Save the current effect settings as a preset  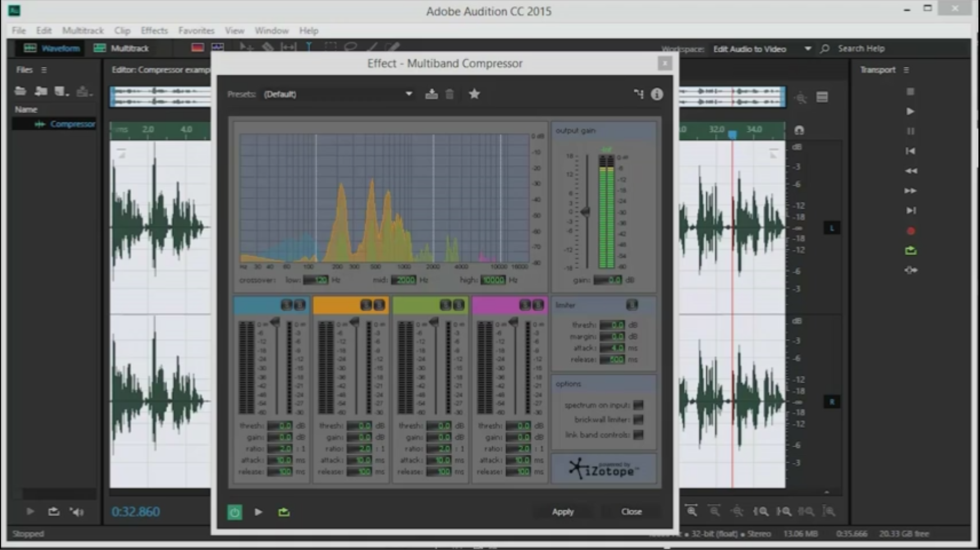433,94
